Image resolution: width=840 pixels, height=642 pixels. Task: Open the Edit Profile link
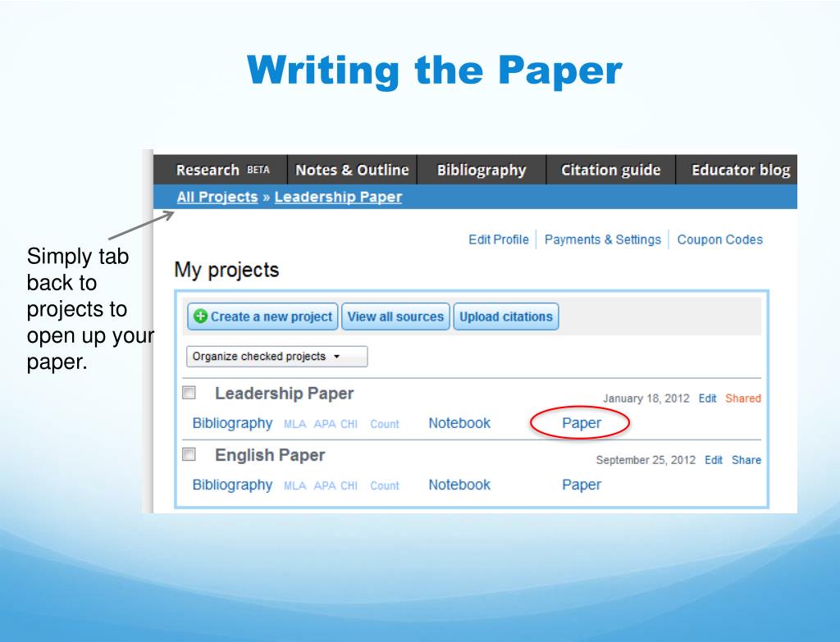[498, 239]
